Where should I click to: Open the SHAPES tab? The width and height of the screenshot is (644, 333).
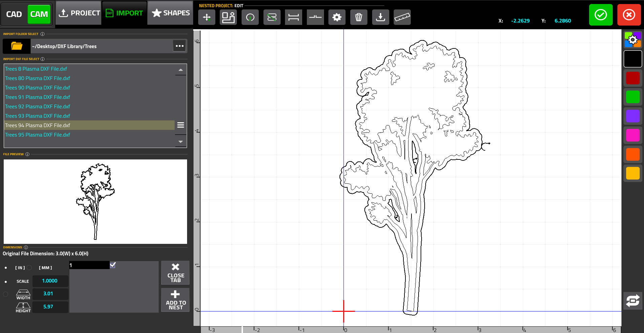(170, 13)
